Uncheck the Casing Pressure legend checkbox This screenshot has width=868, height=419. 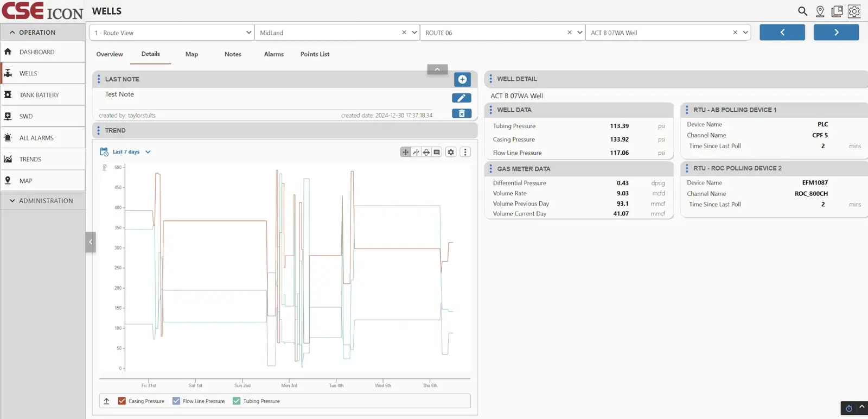click(x=122, y=401)
